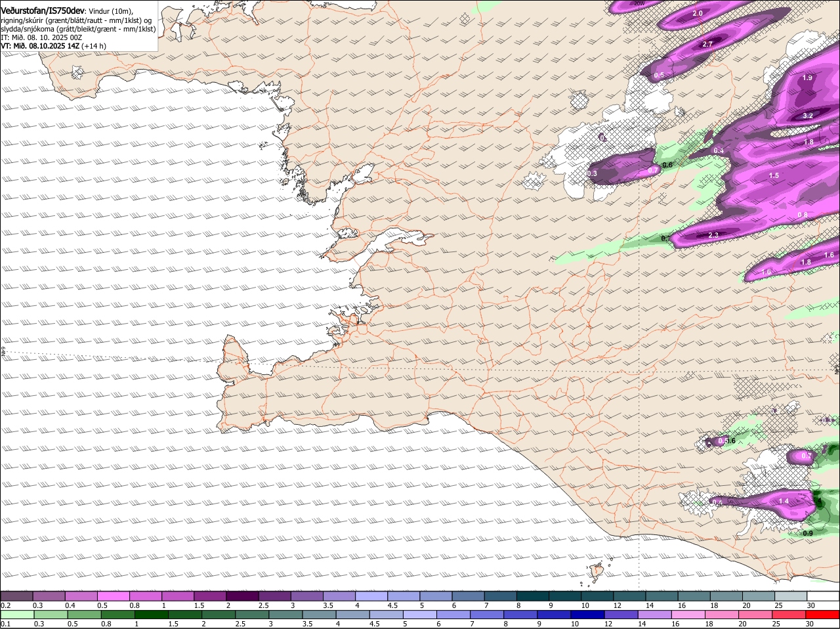Pick the dark teal 9 swatch in snow scale
The height and width of the screenshot is (629, 840).
[x=564, y=596]
